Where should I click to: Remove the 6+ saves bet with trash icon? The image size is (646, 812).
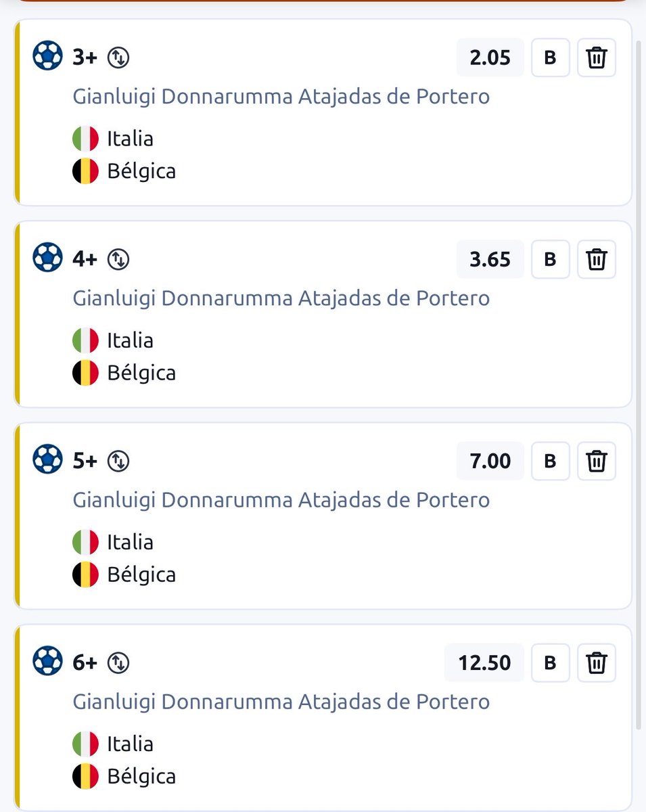point(597,662)
